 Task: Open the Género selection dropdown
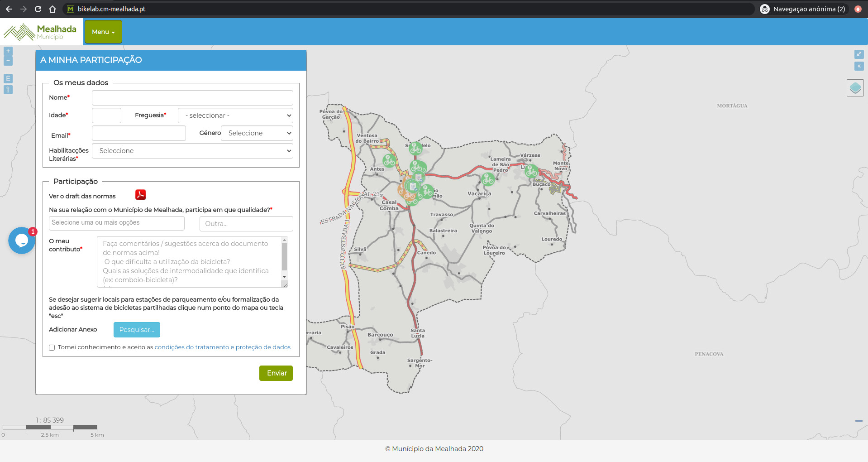pos(257,133)
